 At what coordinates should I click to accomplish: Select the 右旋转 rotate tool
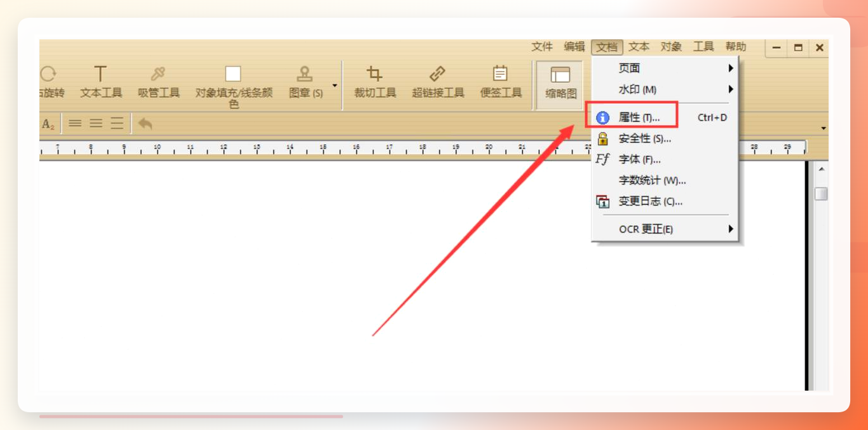pos(51,83)
